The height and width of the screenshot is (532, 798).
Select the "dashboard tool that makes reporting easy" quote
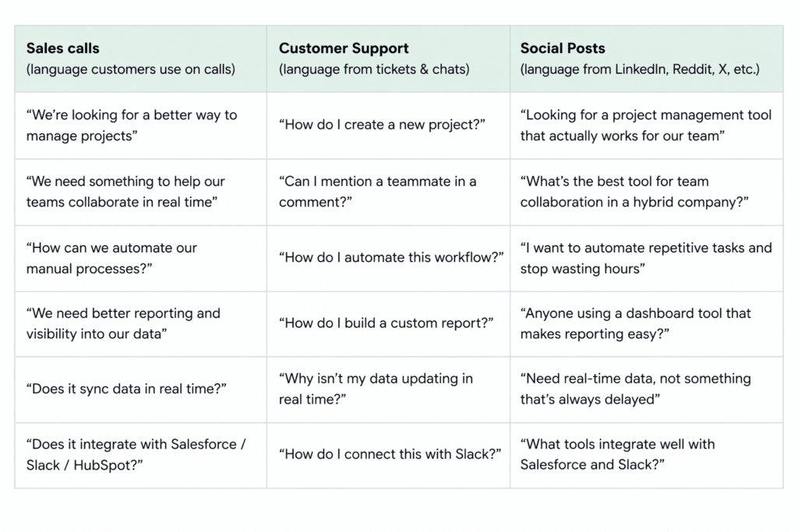point(635,324)
